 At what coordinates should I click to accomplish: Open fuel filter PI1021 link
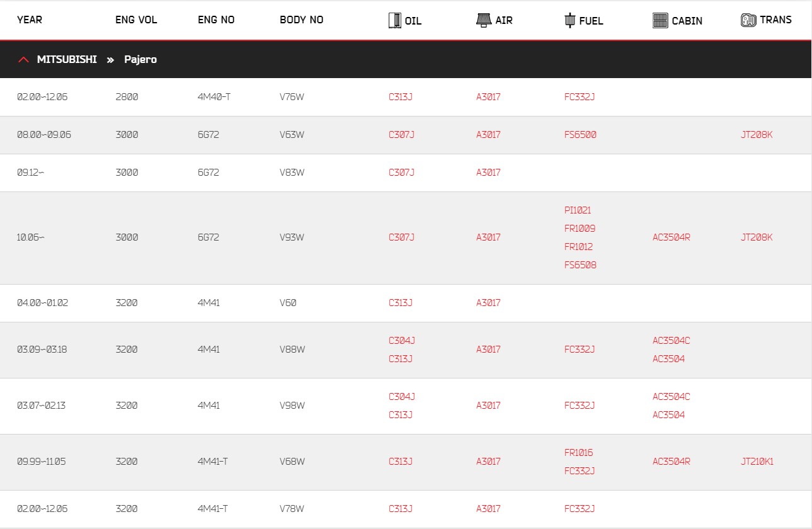pos(578,210)
